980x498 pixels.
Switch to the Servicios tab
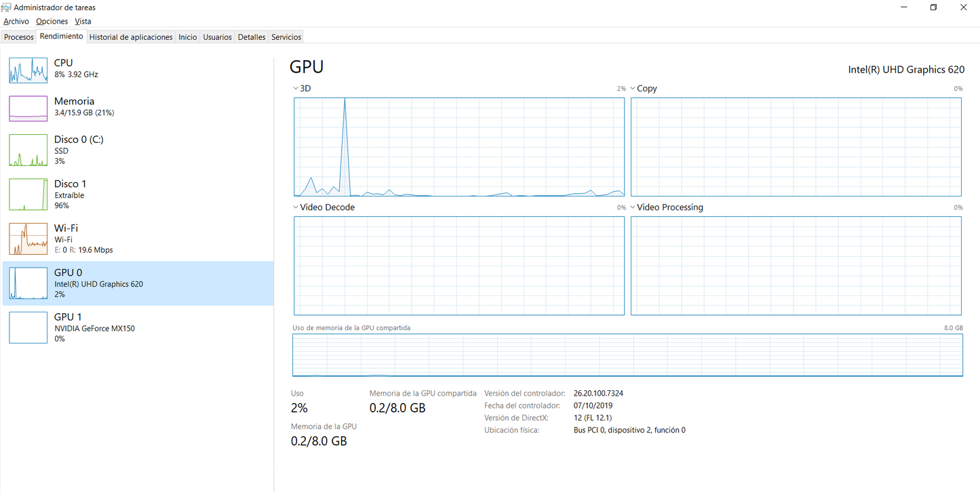point(286,37)
